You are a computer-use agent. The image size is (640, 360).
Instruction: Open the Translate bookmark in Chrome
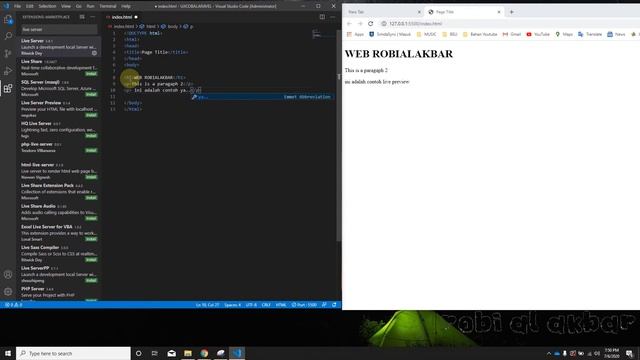click(x=590, y=34)
